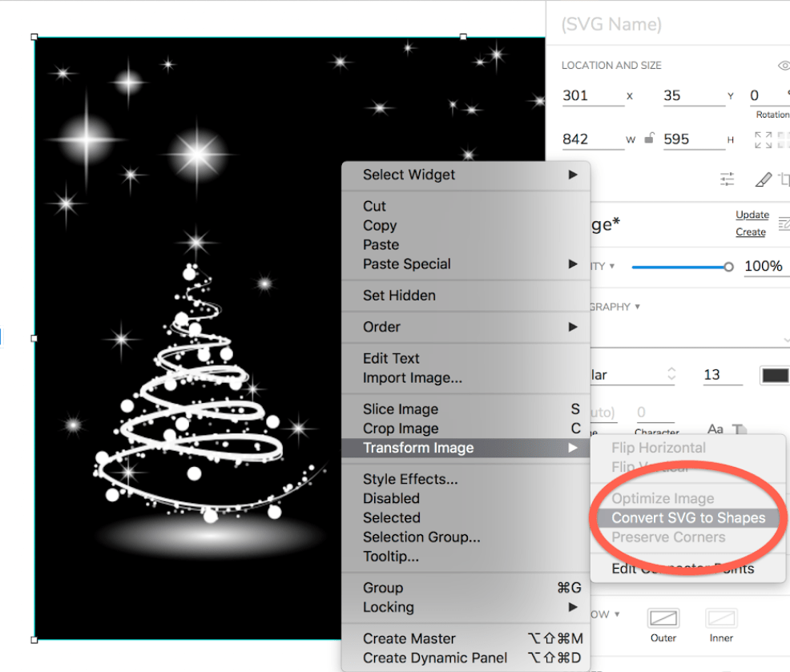The image size is (790, 672).
Task: Click the fit-to-size expand arrows icon
Action: (764, 139)
